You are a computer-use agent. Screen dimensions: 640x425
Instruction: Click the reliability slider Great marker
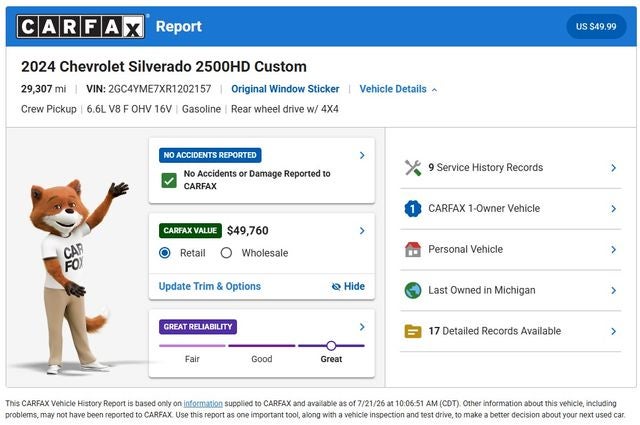click(x=331, y=346)
